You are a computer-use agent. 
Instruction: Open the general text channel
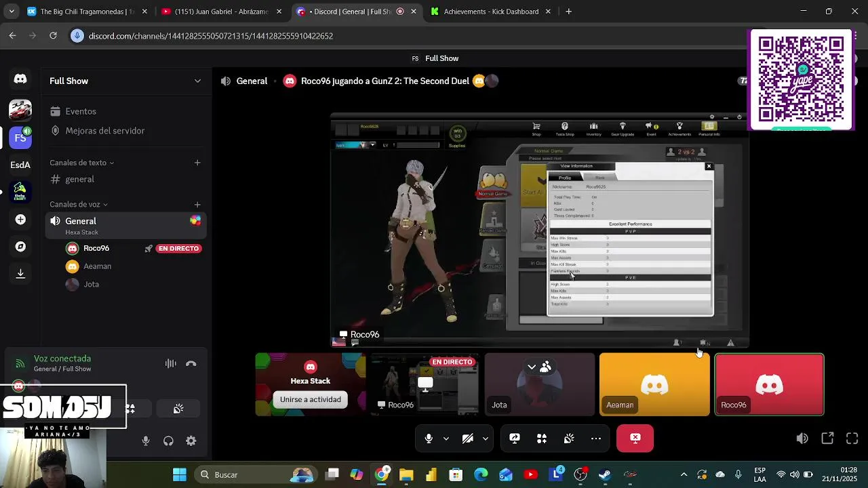[x=125, y=179]
